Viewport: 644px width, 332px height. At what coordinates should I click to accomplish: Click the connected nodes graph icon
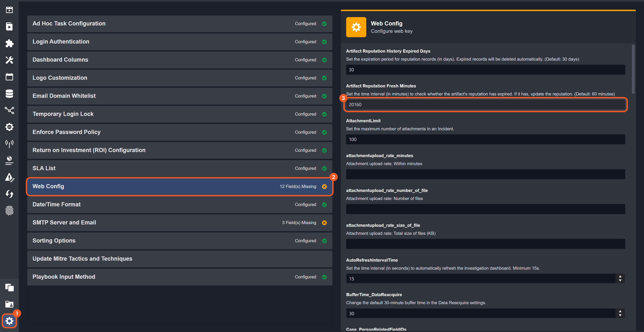pos(9,110)
